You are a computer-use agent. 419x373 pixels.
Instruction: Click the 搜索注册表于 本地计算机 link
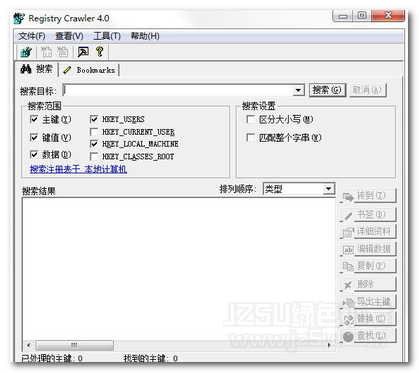78,169
